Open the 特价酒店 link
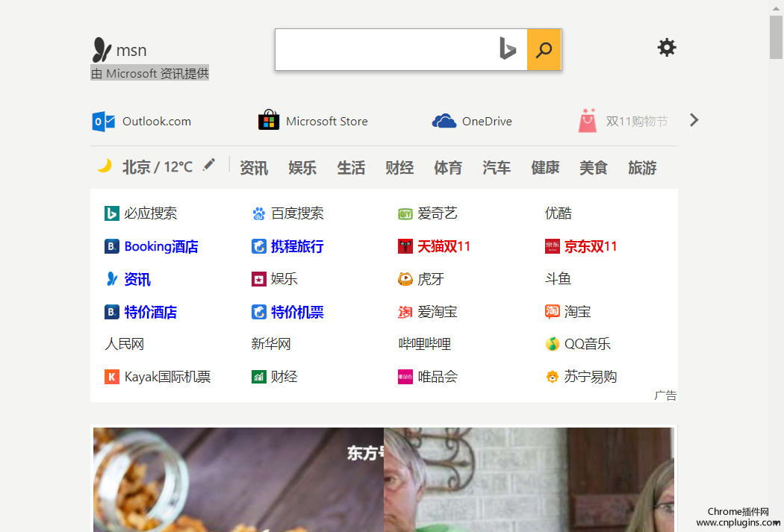784x532 pixels. [151, 312]
